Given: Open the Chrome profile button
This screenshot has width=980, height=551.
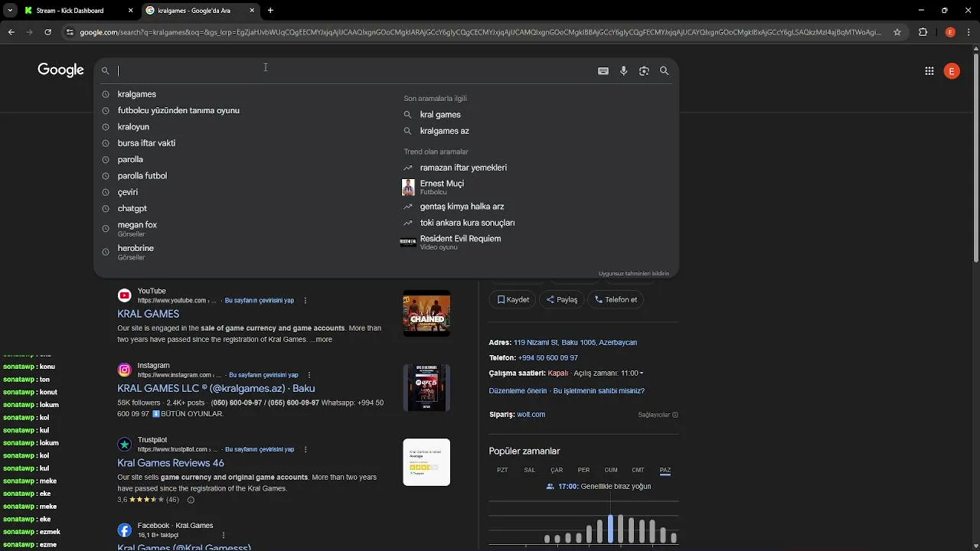Looking at the screenshot, I should [x=950, y=32].
